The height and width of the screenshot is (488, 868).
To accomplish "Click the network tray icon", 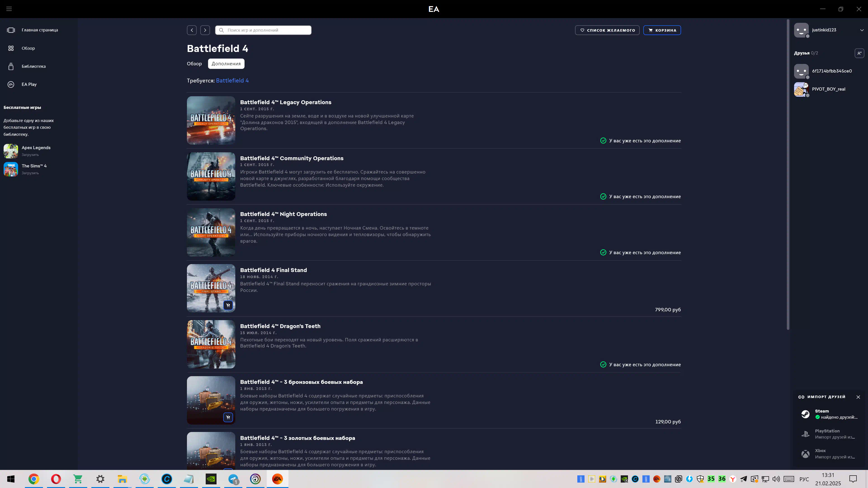I will coord(765,479).
